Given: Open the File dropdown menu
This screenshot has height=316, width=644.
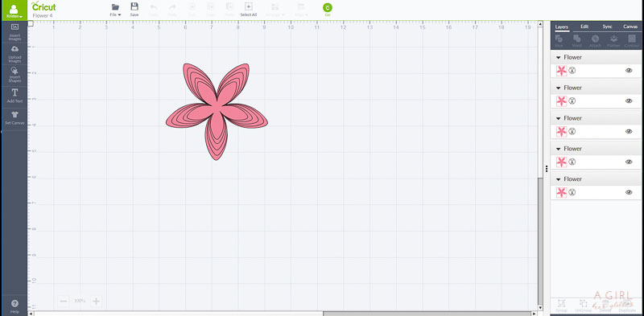Looking at the screenshot, I should click(115, 10).
